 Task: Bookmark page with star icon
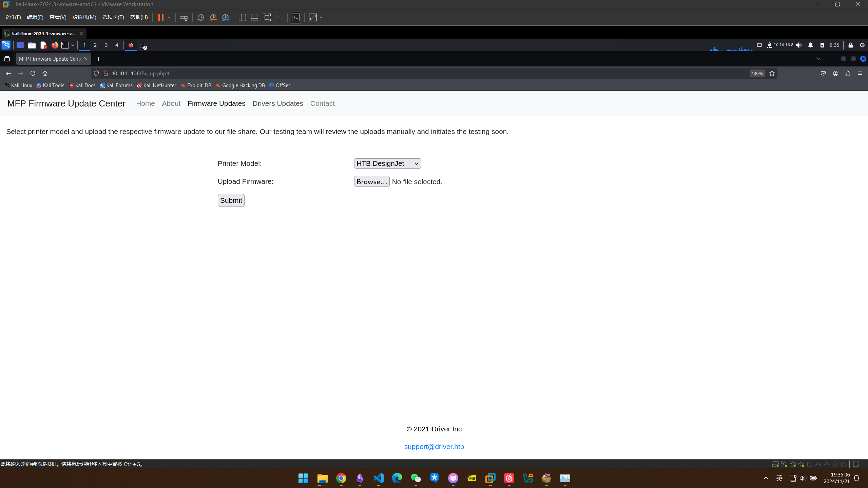click(x=772, y=73)
